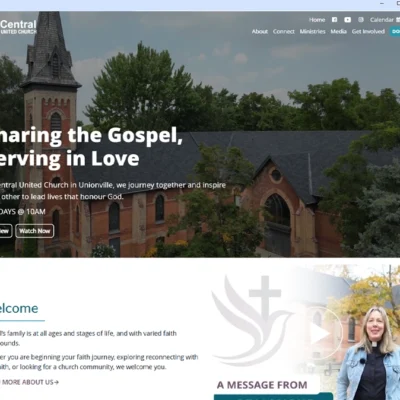
Task: Expand the Ministries menu
Action: point(312,31)
